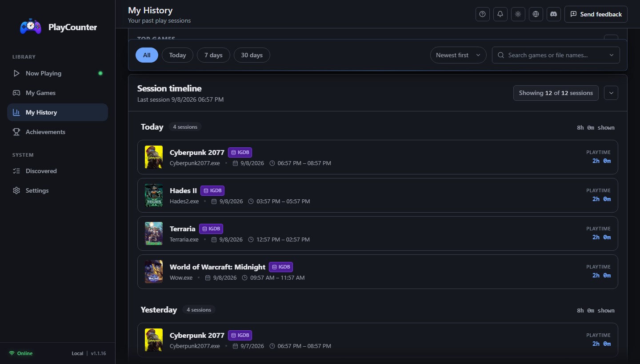Viewport: 640px width, 364px height.
Task: Click Showing 12 of 12 sessions badge
Action: tap(556, 93)
